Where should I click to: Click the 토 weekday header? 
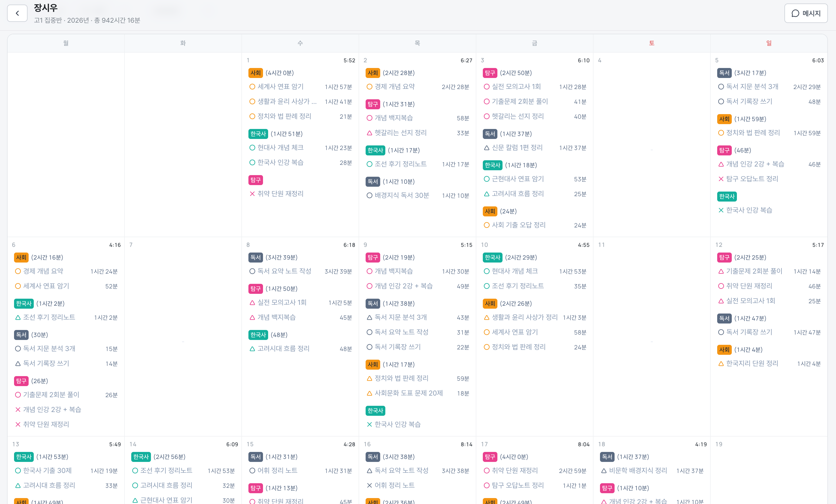click(x=651, y=43)
